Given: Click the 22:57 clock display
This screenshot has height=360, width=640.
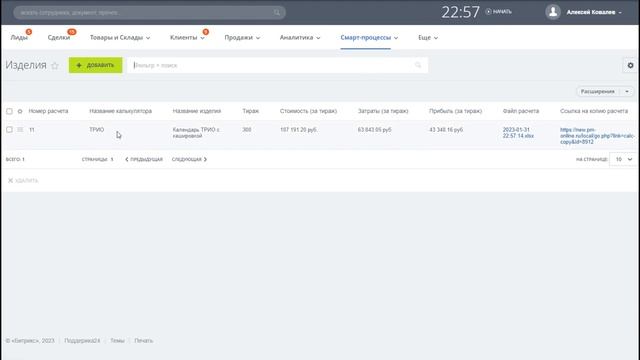Looking at the screenshot, I should pyautogui.click(x=460, y=12).
